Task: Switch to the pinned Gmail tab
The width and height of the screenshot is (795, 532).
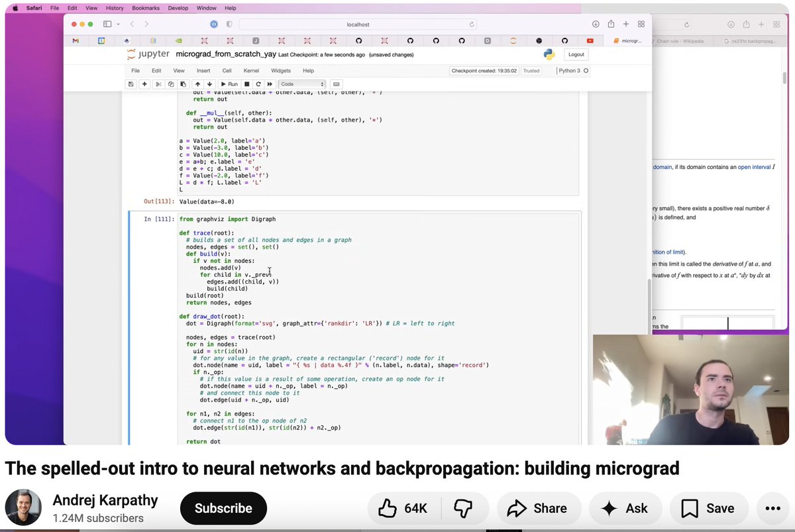Action: 76,40
